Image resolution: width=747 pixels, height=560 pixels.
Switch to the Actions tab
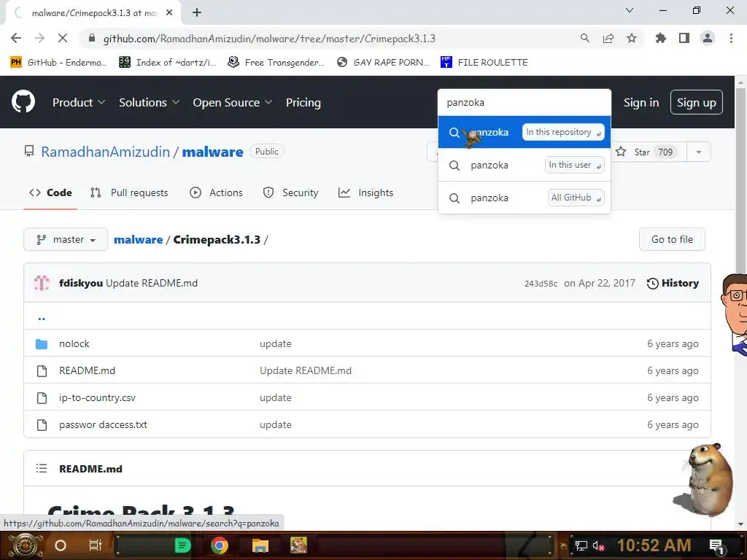coord(216,192)
